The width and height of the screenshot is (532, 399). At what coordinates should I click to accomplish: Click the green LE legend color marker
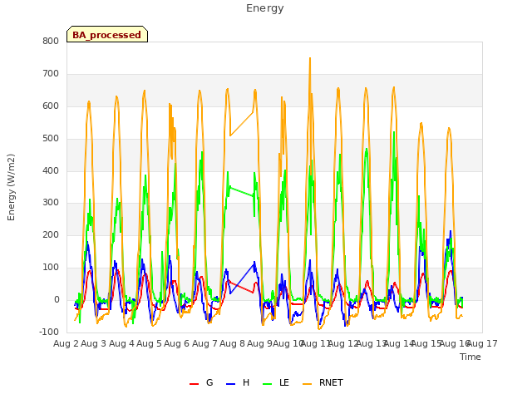268,384
